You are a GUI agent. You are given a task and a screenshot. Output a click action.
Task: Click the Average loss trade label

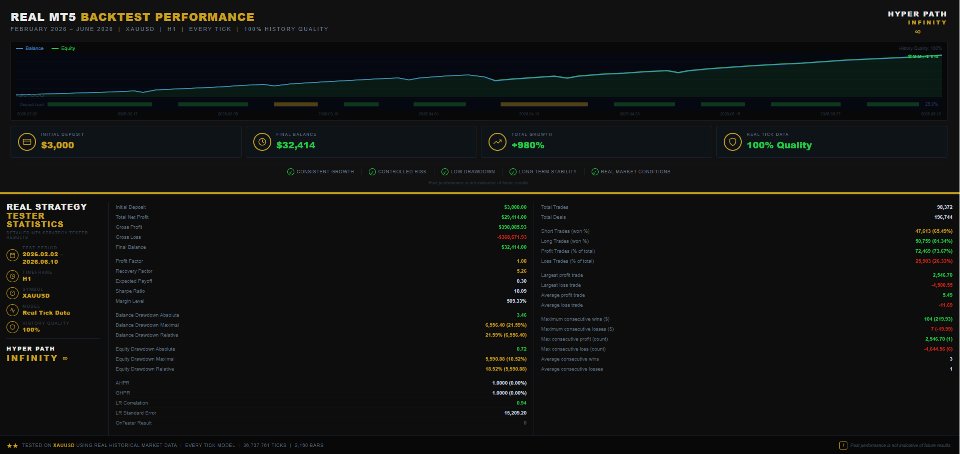[x=562, y=305]
